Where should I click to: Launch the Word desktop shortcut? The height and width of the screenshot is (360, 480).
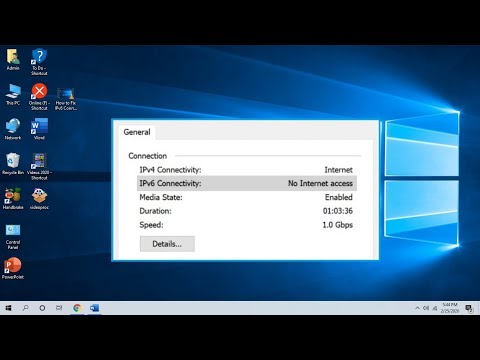point(39,129)
